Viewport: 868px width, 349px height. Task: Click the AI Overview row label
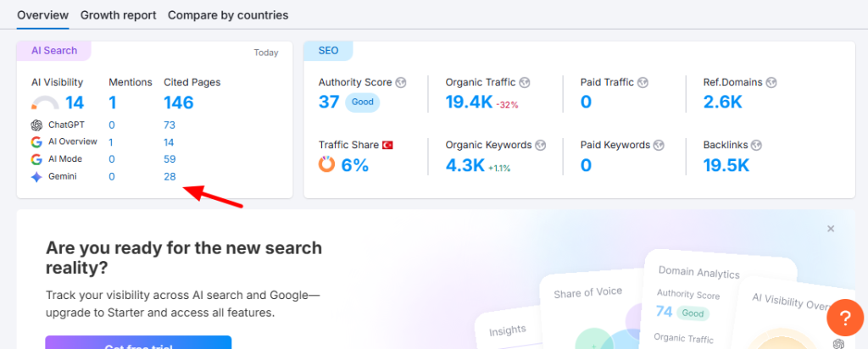73,141
